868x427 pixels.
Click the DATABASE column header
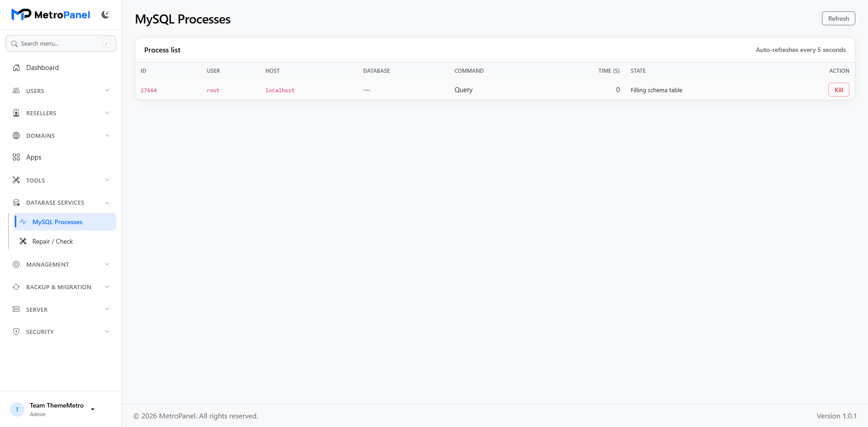(x=377, y=71)
